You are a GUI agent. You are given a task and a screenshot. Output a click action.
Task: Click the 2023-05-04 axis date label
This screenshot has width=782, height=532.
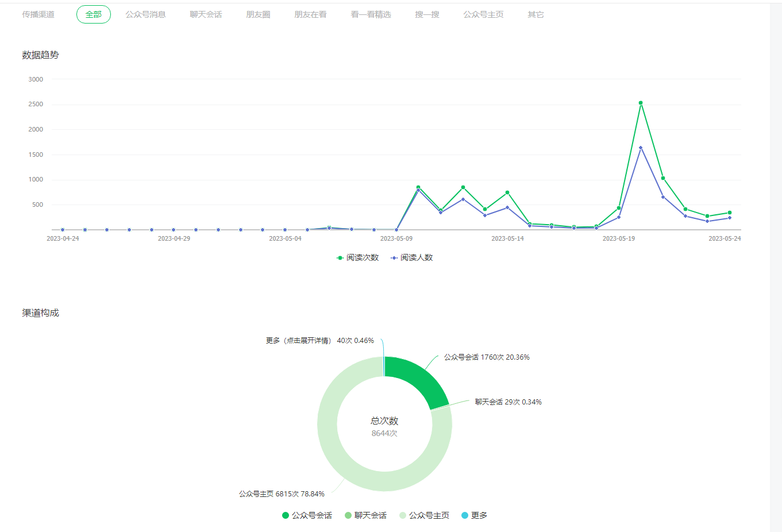(285, 238)
